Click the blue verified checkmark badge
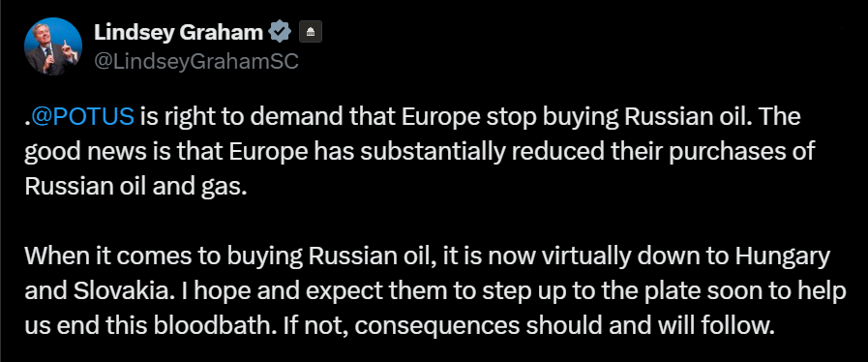 point(280,32)
